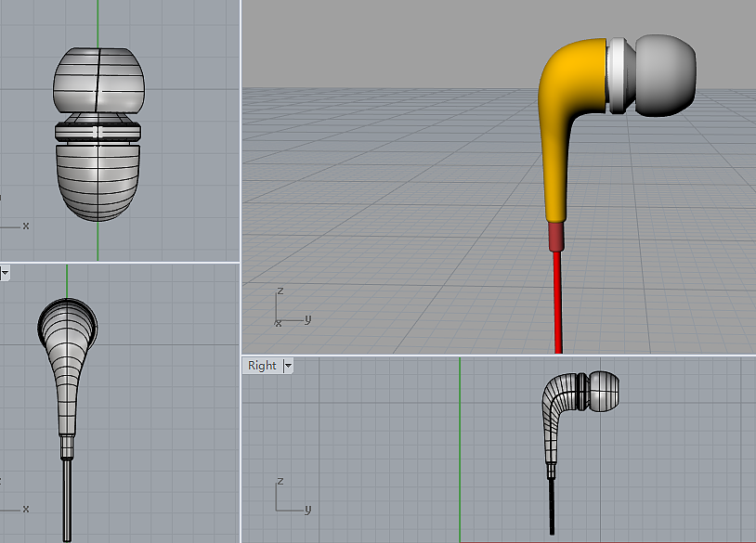756x543 pixels.
Task: Select the black cable in the Right viewport
Action: coord(551,506)
